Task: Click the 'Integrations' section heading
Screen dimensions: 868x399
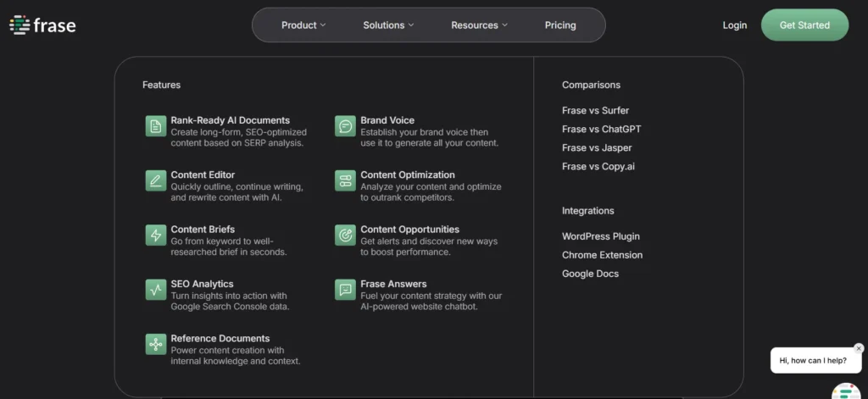Action: 588,210
